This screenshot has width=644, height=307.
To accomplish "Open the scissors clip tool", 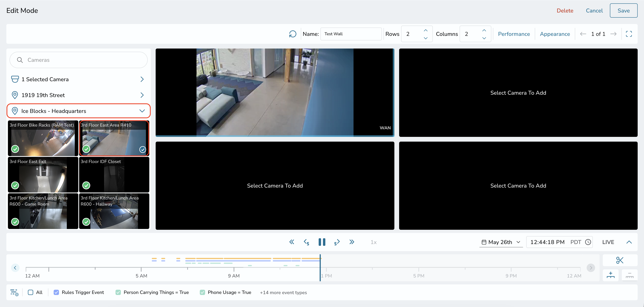I will pyautogui.click(x=620, y=260).
